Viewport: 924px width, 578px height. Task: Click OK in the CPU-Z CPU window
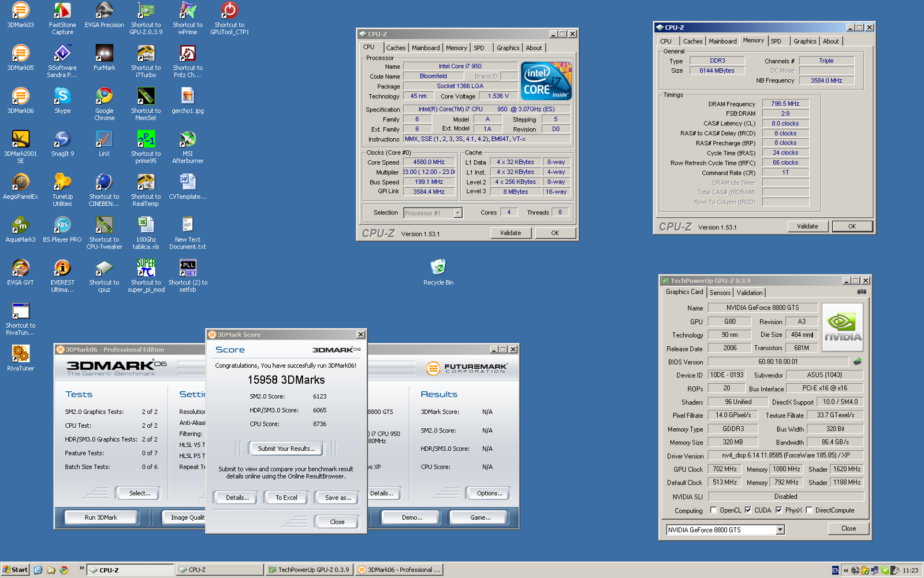pyautogui.click(x=555, y=233)
